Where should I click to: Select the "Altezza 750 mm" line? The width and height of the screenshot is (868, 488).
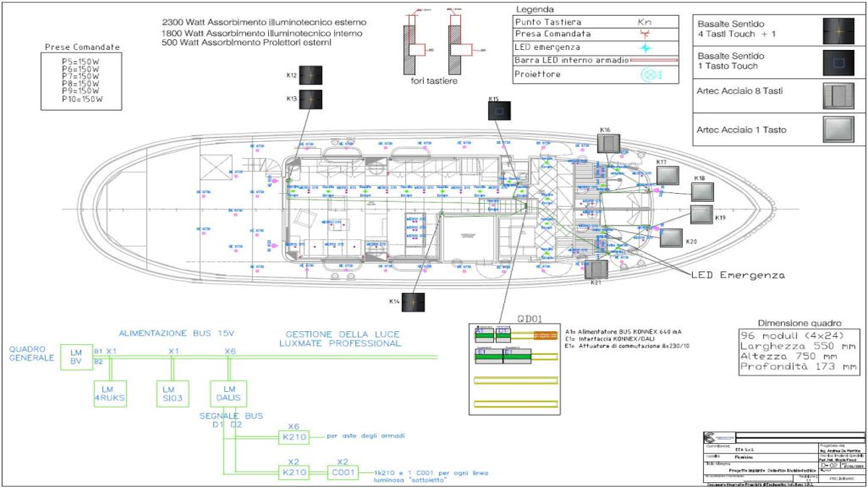[x=791, y=357]
